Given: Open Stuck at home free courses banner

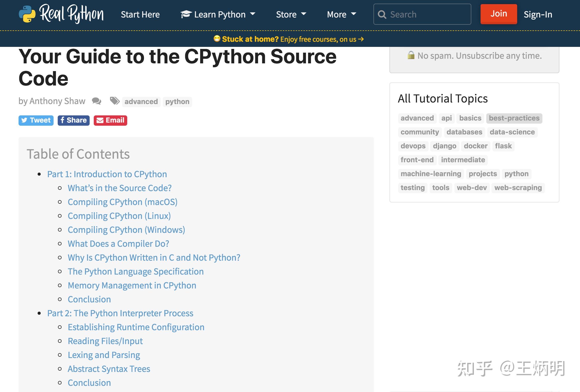Looking at the screenshot, I should click(x=289, y=39).
